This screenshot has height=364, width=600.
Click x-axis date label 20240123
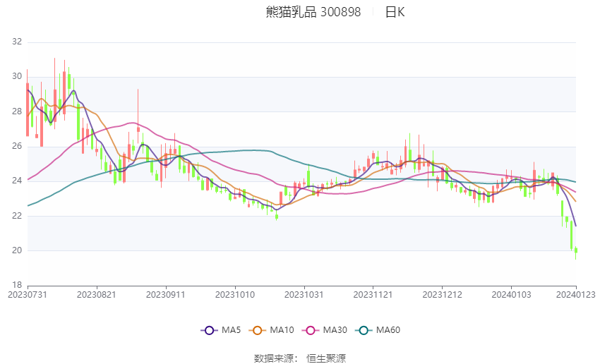click(x=575, y=295)
